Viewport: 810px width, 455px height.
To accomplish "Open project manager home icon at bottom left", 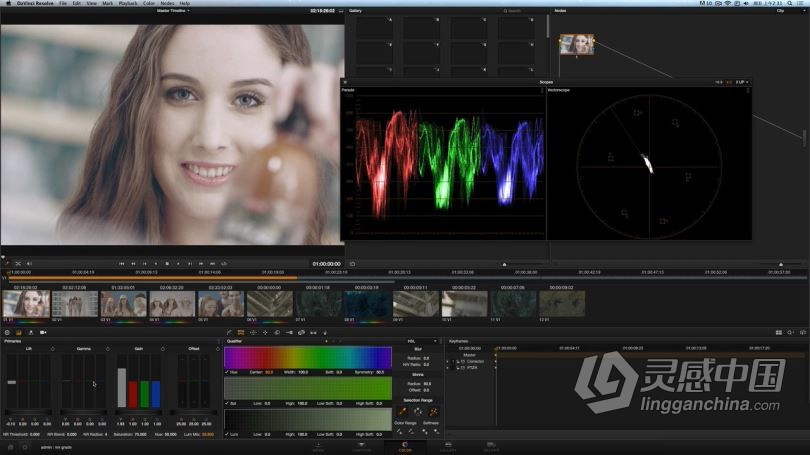I will tap(10, 447).
